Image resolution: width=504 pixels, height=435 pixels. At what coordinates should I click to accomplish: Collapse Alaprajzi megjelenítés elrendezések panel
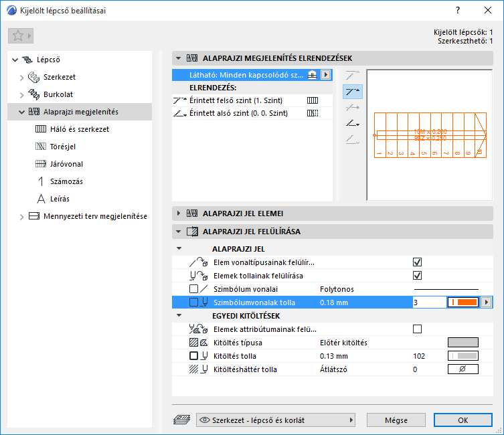point(179,58)
